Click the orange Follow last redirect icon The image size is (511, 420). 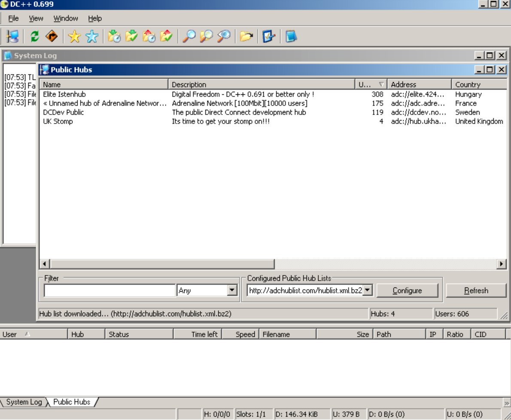[52, 36]
